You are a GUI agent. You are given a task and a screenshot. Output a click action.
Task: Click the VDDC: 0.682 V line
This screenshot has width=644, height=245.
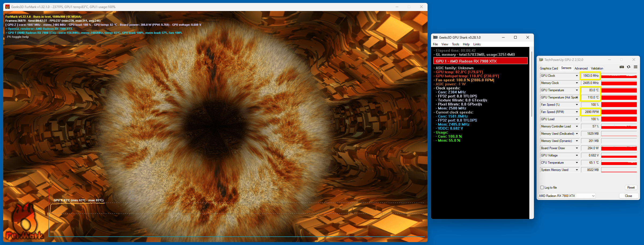[x=449, y=128]
